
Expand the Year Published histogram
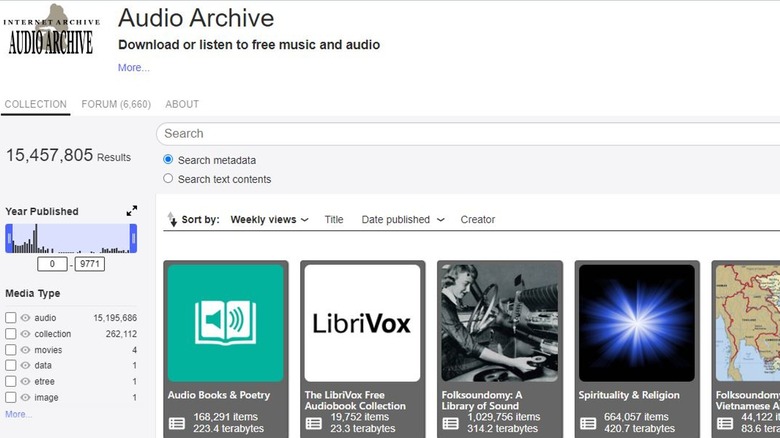131,211
